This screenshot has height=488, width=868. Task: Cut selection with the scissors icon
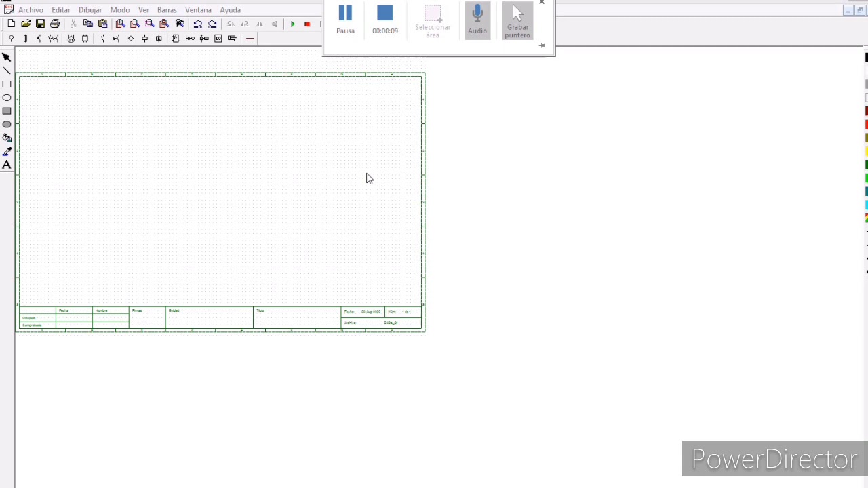pos(73,24)
